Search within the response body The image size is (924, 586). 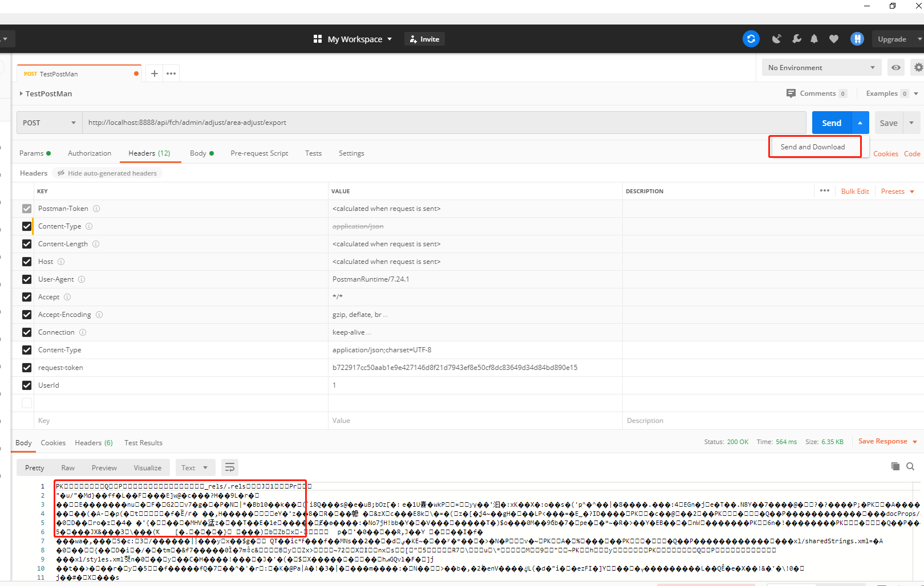click(910, 466)
